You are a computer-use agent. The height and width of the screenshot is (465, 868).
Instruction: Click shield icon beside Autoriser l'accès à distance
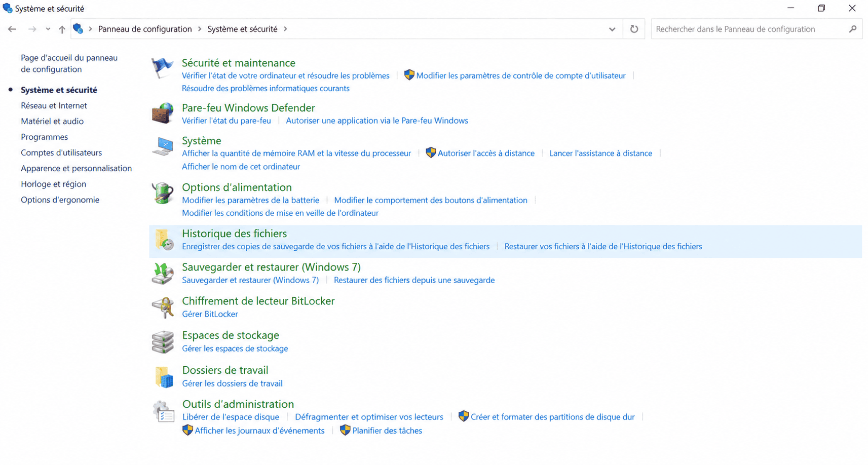coord(431,152)
